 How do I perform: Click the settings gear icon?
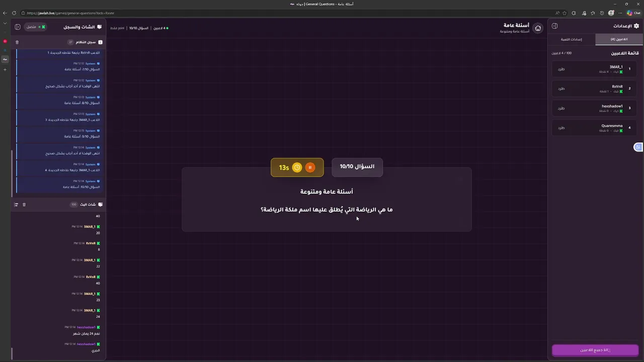636,26
